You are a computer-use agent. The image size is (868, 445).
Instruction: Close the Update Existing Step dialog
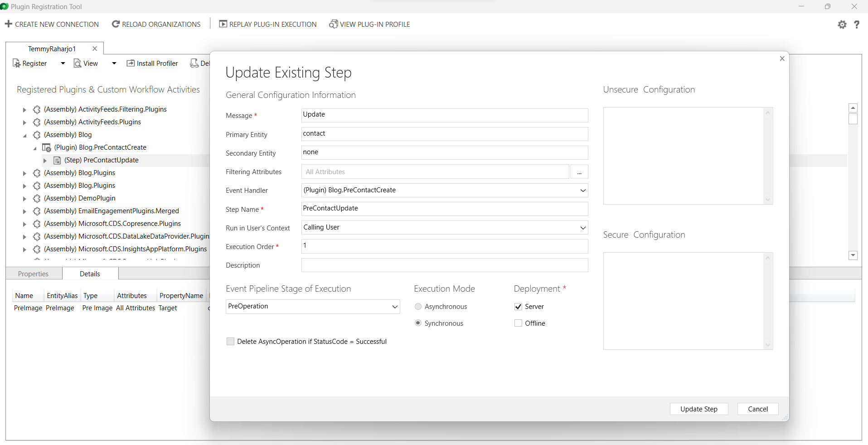click(782, 59)
